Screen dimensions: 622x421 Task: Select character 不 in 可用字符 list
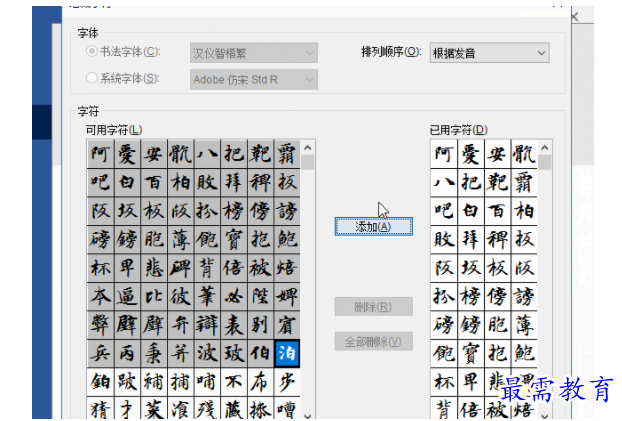point(233,382)
